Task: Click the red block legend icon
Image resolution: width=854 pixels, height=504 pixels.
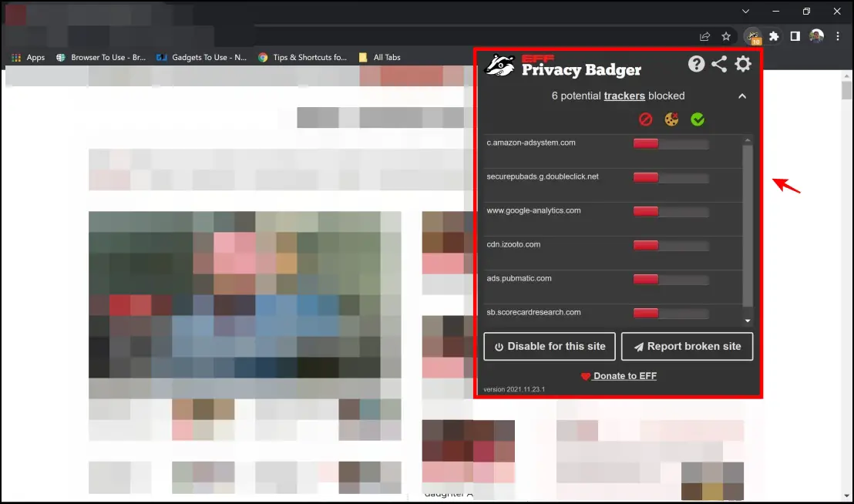Action: [x=645, y=119]
